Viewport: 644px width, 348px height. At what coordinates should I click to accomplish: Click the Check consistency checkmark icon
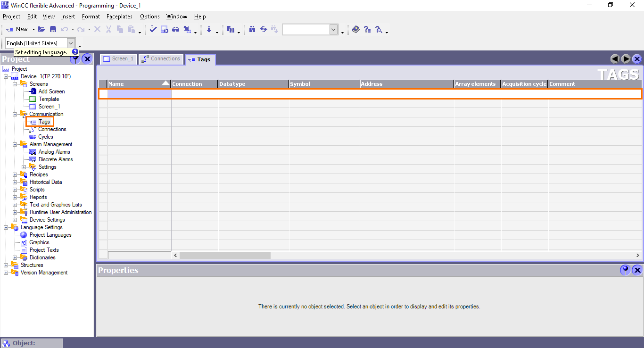click(153, 29)
